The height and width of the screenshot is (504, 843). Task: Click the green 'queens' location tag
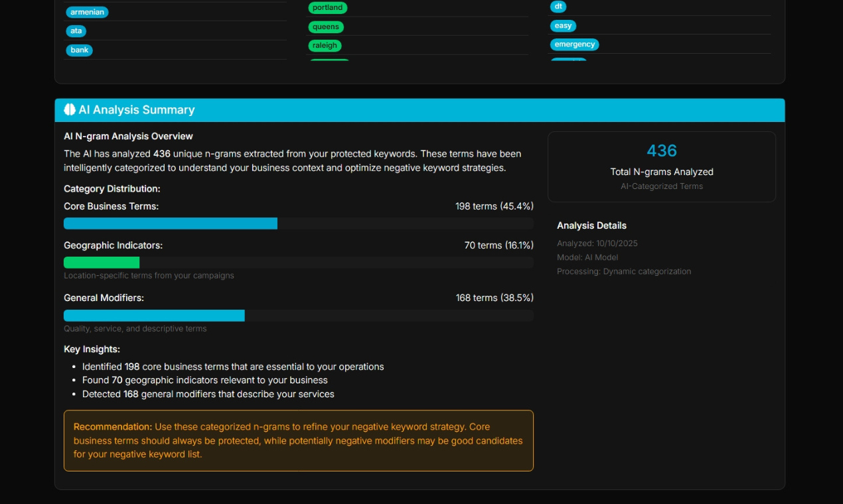tap(326, 27)
